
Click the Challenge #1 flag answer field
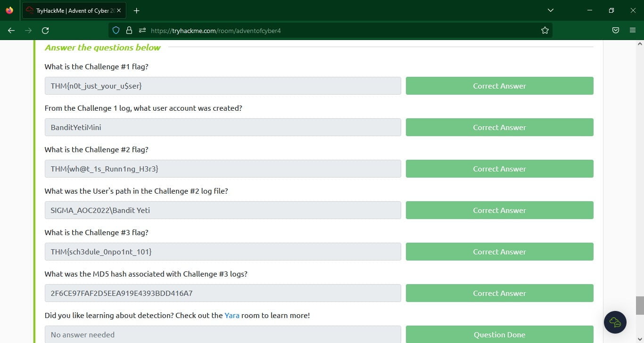223,86
